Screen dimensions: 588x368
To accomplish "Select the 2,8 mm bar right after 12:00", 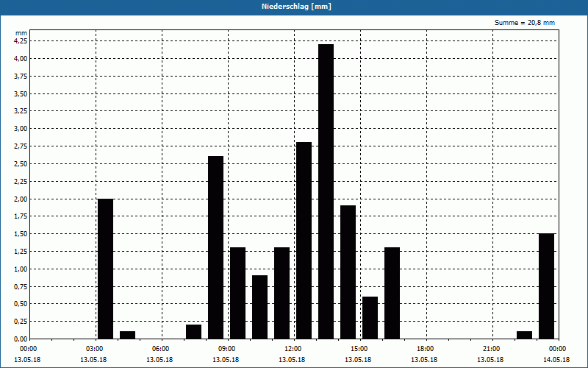I will pos(304,241).
